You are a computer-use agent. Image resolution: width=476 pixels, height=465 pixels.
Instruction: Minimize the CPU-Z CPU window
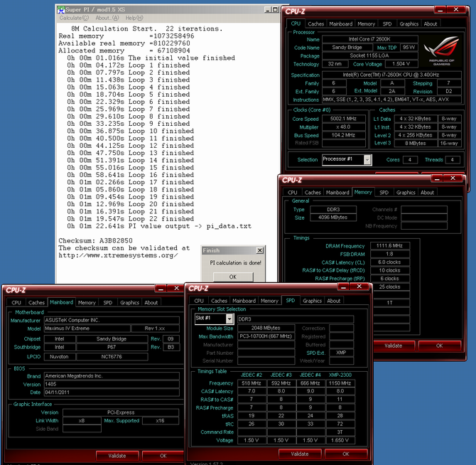coord(440,10)
